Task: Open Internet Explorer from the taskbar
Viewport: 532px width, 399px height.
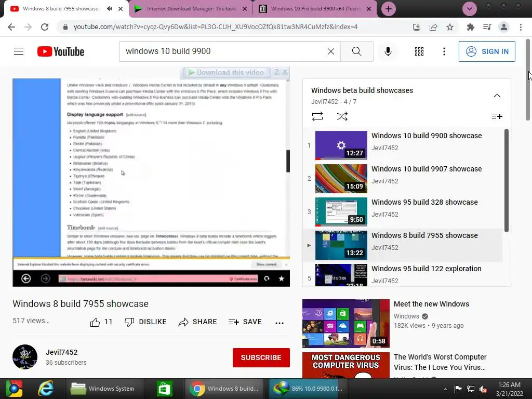Action: (x=46, y=389)
